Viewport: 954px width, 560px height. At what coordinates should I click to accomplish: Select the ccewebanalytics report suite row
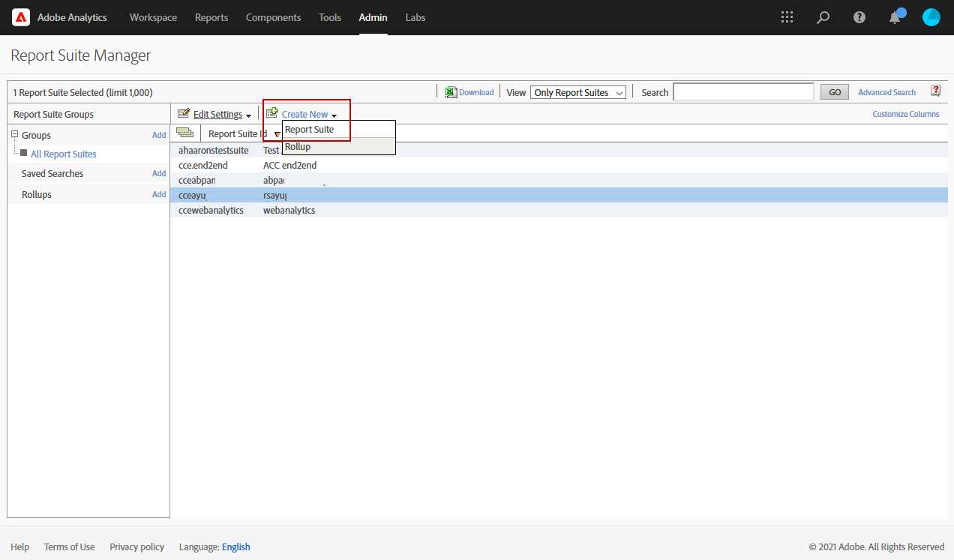[559, 210]
